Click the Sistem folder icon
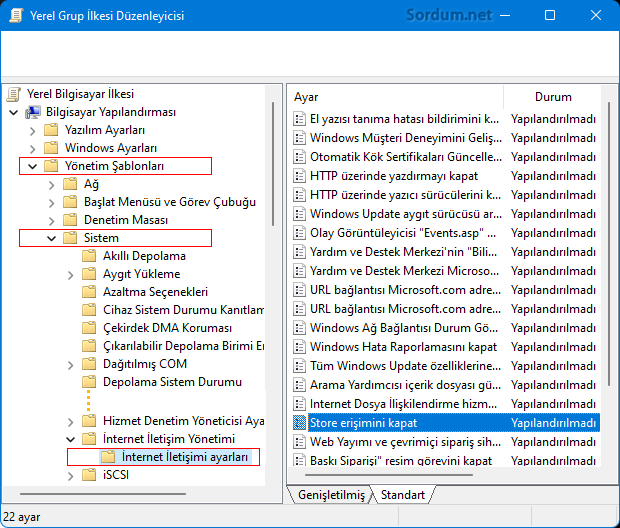620x528 pixels. [70, 238]
